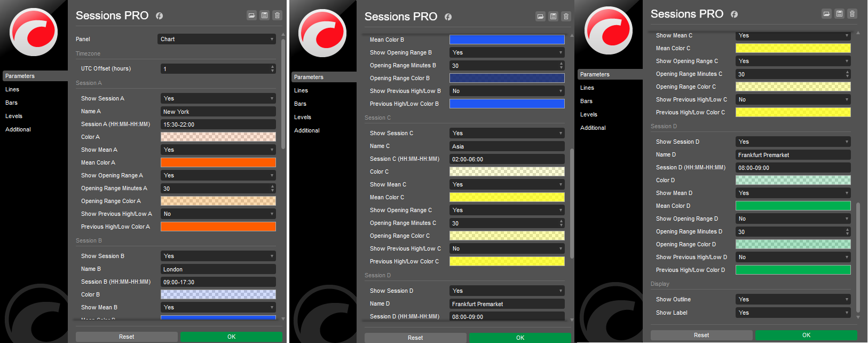Click trash icon in dialog with Name C field

pos(566,17)
